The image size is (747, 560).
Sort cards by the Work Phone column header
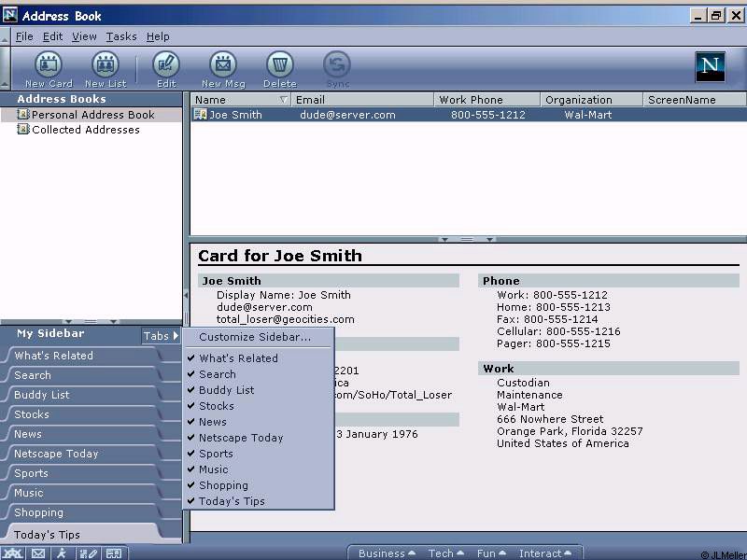point(486,100)
